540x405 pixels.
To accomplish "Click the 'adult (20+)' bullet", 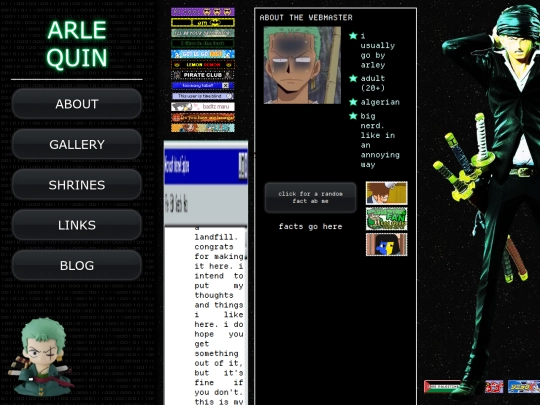I will click(373, 83).
